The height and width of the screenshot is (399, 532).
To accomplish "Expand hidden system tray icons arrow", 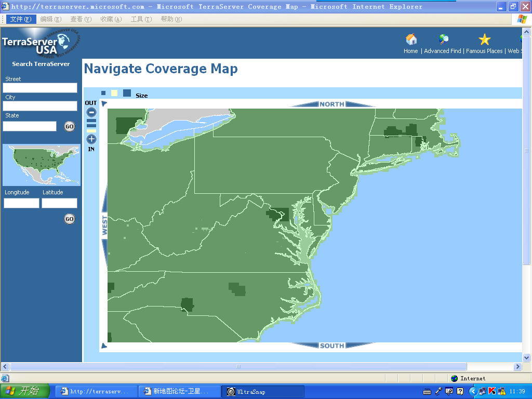I will 473,391.
